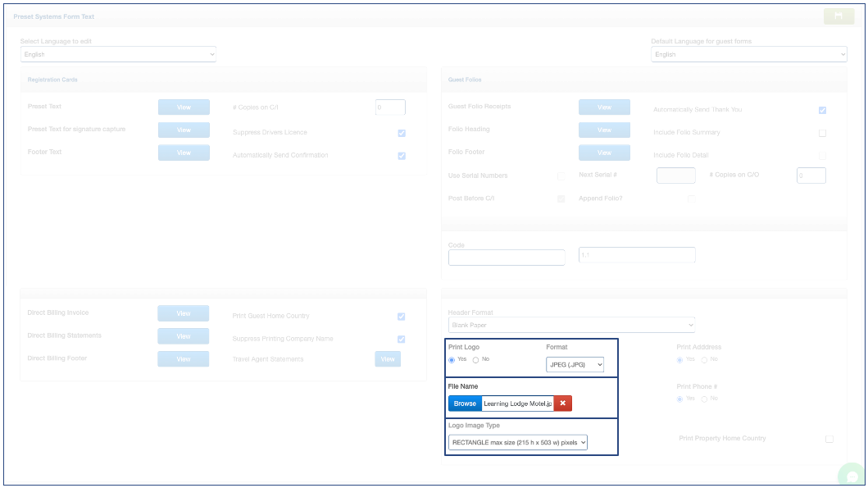Click the Copies on C/I field

coord(390,107)
